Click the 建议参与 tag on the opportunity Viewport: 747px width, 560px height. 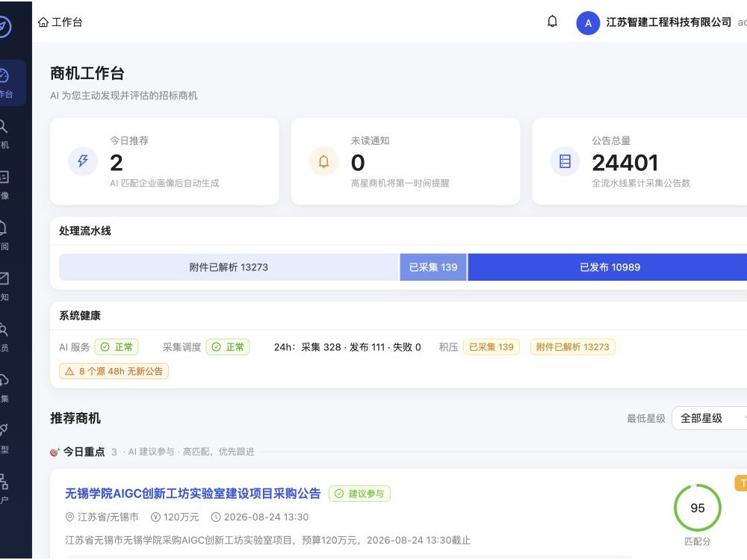pyautogui.click(x=360, y=494)
